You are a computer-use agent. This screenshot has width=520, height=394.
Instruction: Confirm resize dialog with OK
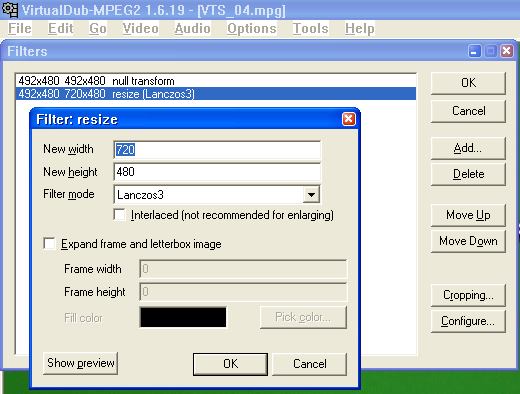tap(230, 364)
